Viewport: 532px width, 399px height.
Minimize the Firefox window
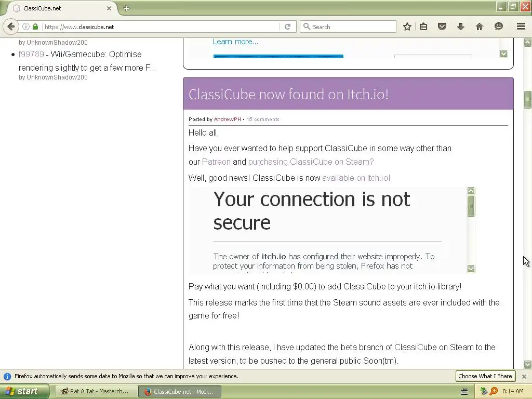(x=501, y=7)
